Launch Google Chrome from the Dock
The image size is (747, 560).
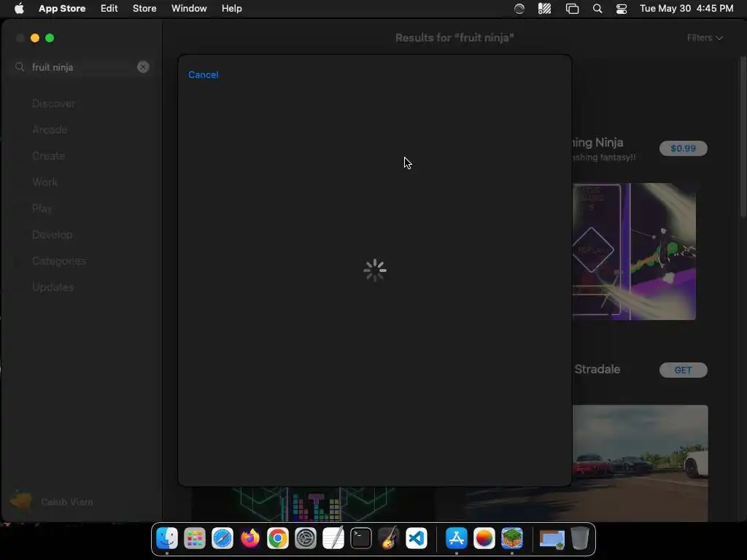(278, 539)
